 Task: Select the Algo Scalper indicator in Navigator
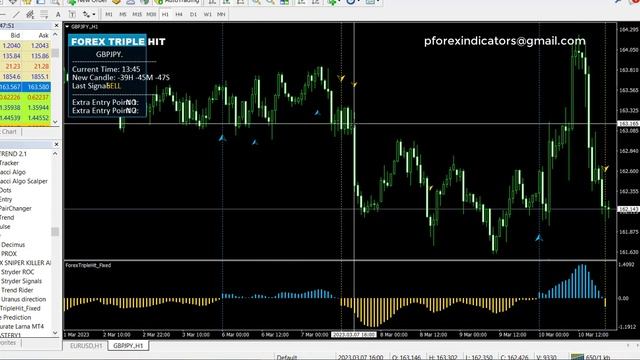[24, 181]
